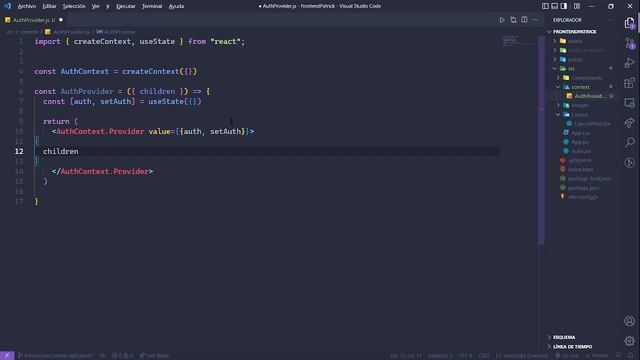
Task: Click the AuthProvider.js breadcrumb item
Action: pyautogui.click(x=68, y=31)
